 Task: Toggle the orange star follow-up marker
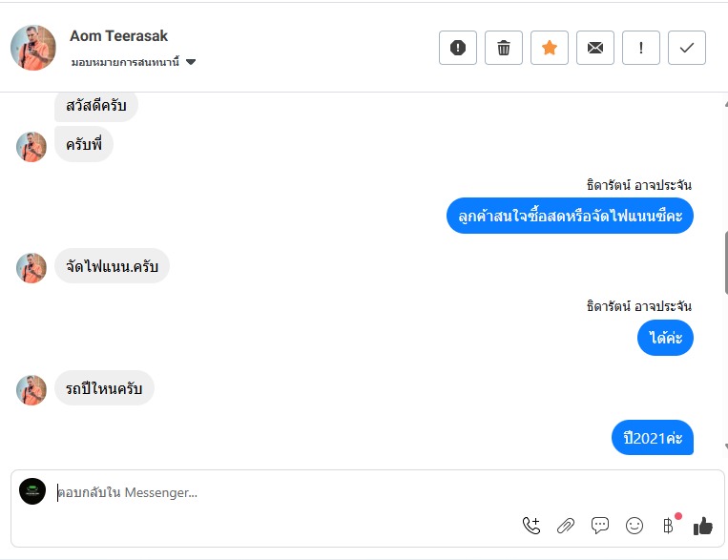pos(550,48)
